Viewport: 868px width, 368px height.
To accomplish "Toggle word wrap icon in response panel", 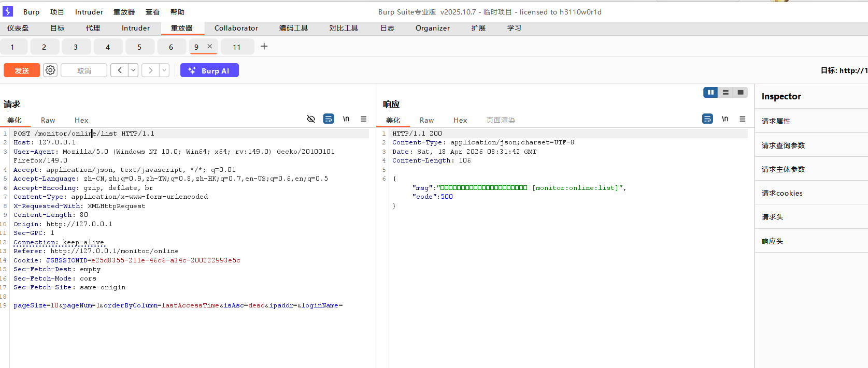I will (707, 119).
